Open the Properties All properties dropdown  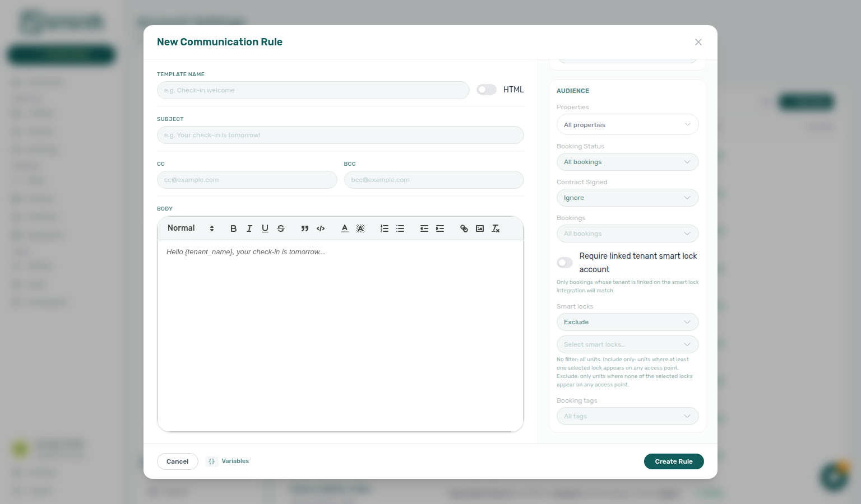(628, 124)
